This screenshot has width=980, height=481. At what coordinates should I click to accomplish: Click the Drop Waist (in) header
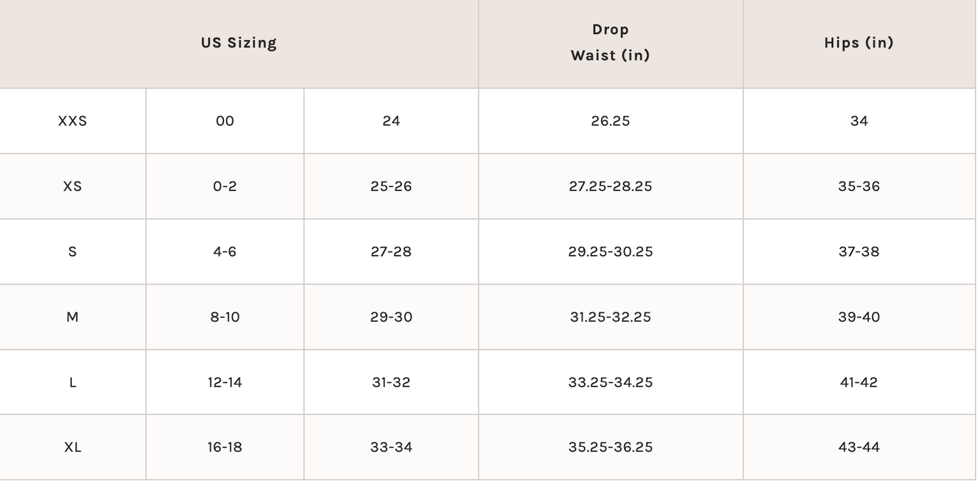(610, 42)
